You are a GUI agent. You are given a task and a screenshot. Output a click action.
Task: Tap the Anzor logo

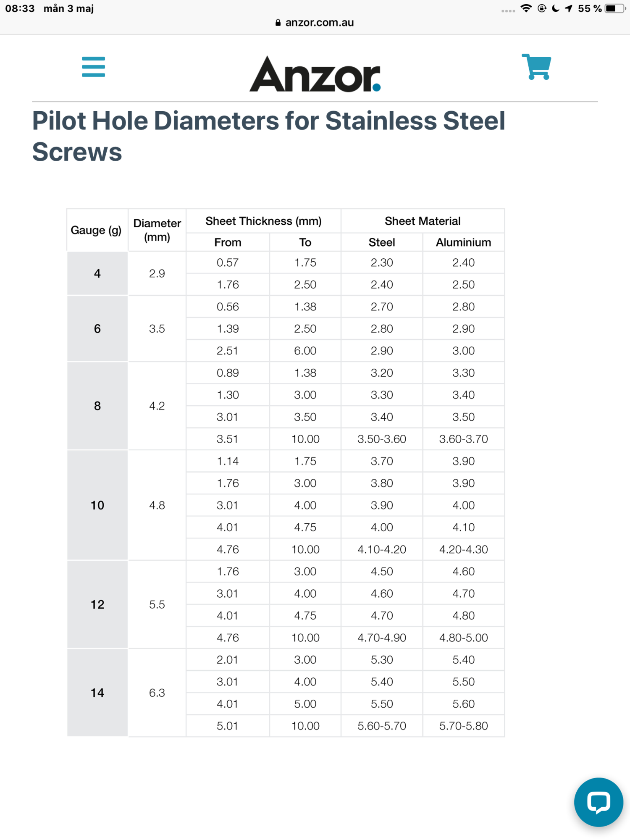[315, 74]
